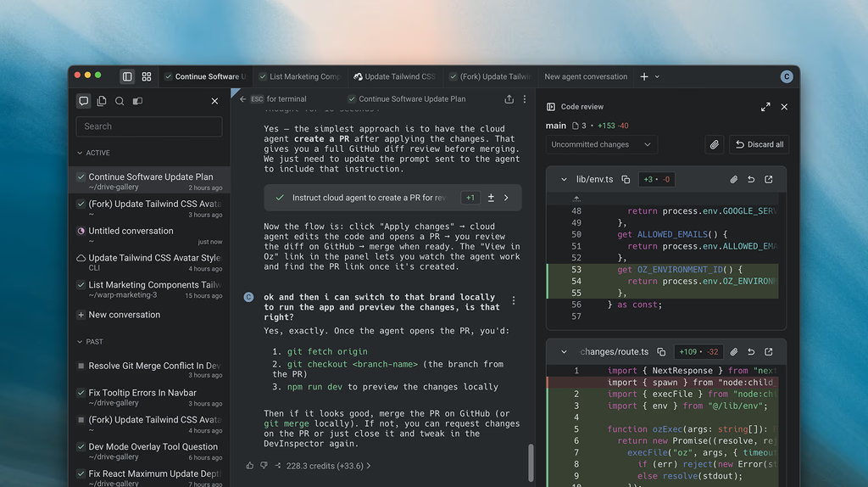Switch to the New agent conversation tab
The image size is (868, 487).
[586, 76]
